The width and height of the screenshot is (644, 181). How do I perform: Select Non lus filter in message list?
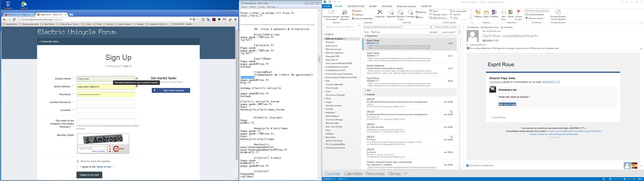[375, 32]
